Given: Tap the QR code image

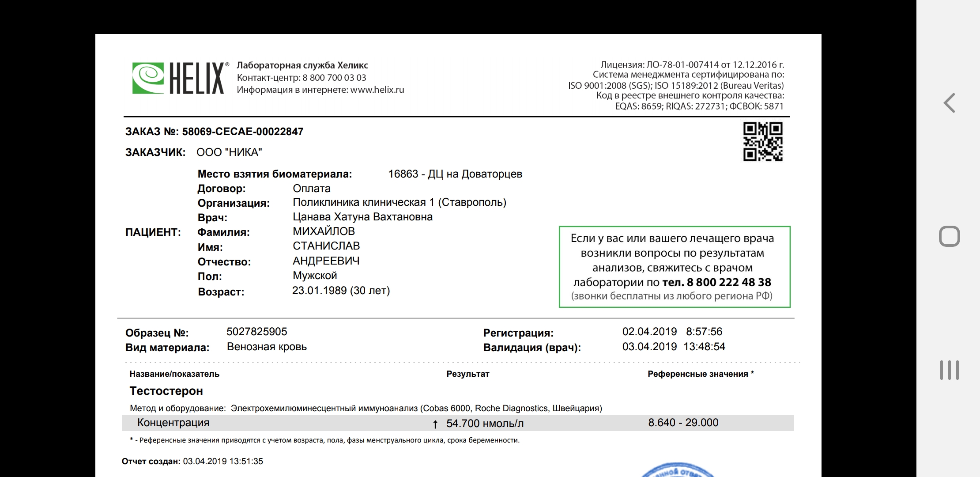Looking at the screenshot, I should [762, 142].
